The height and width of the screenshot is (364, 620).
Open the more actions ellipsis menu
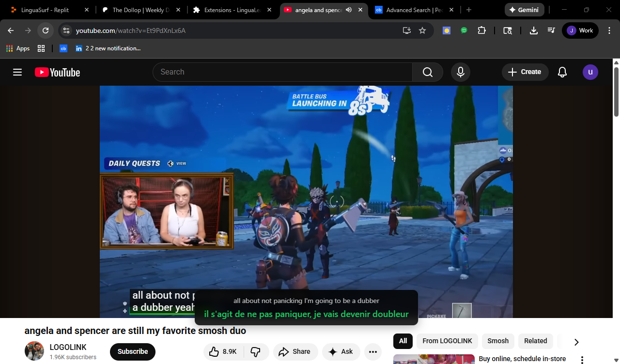(372, 352)
